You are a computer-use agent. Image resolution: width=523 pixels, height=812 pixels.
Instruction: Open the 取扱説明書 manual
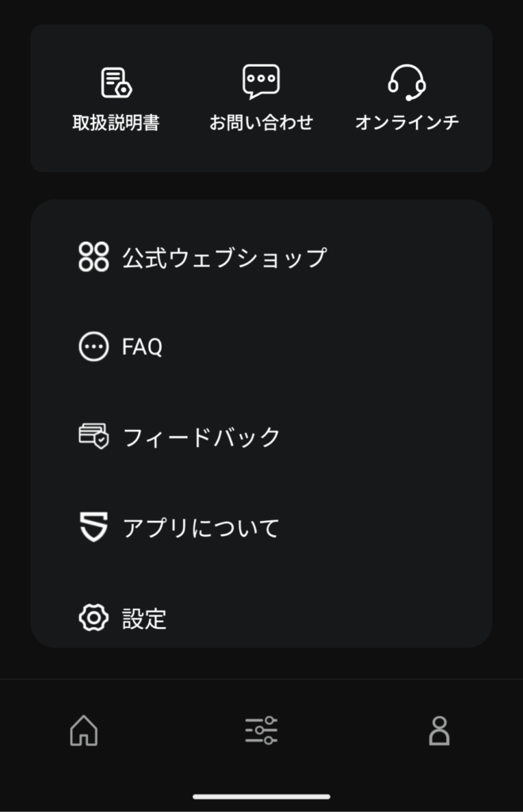116,123
